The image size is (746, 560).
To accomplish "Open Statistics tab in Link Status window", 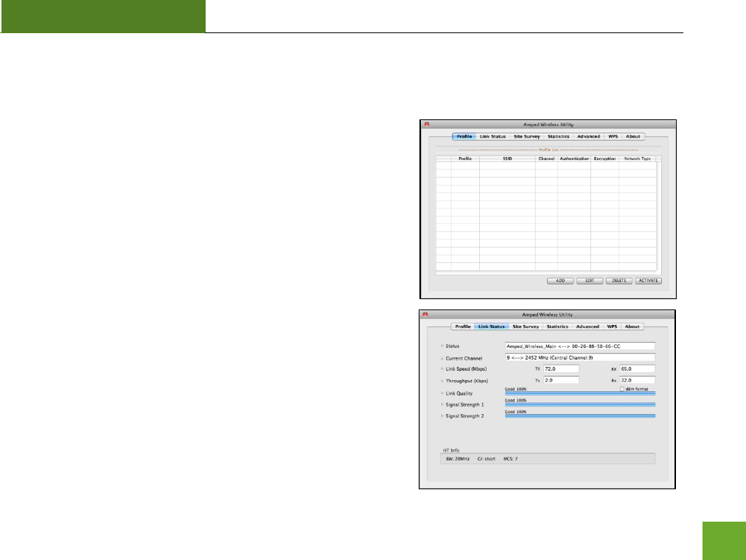I will tap(557, 326).
